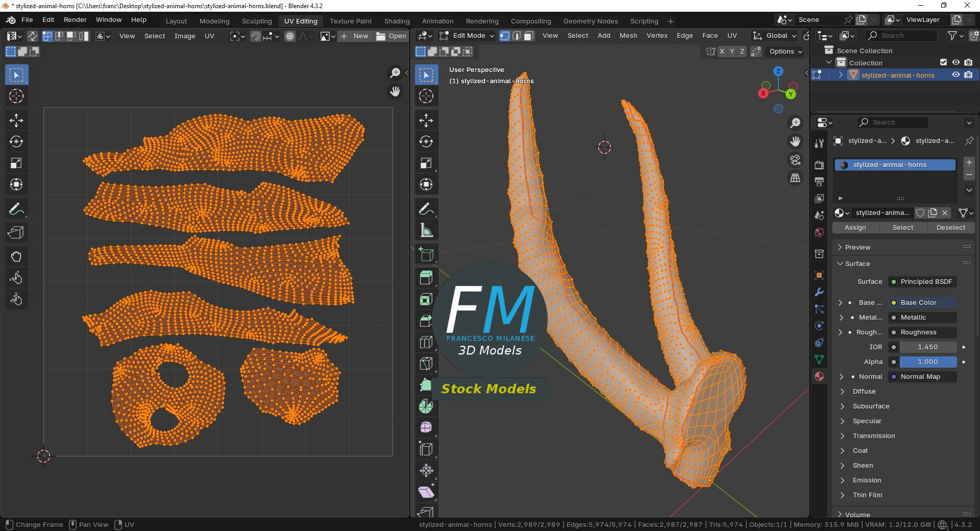Select the Rotate tool in UV editor
Screen dimensions: 980x531
click(16, 142)
